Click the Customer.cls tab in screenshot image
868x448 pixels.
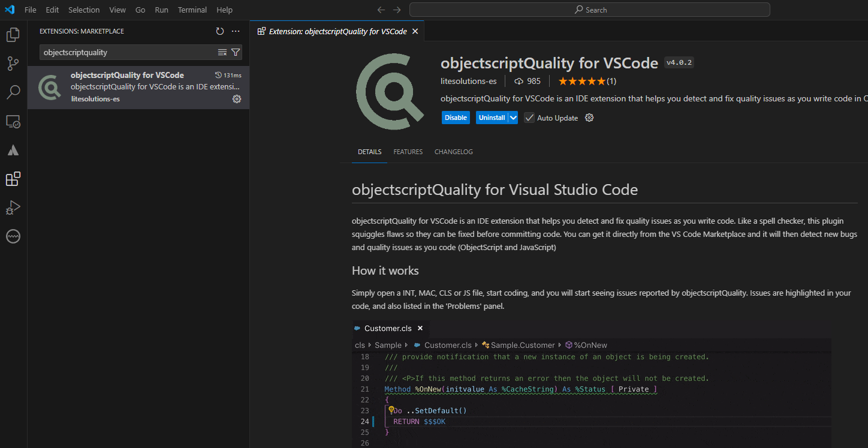click(390, 328)
